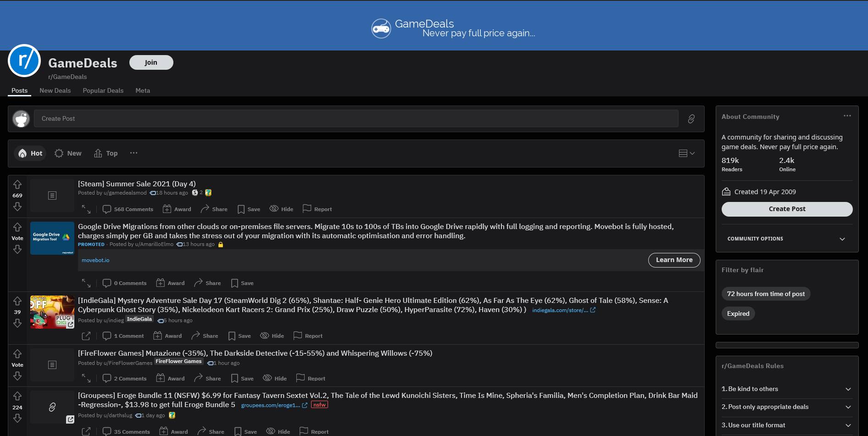Open comments on the Steam Summer Sale post
This screenshot has width=868, height=436.
[128, 209]
